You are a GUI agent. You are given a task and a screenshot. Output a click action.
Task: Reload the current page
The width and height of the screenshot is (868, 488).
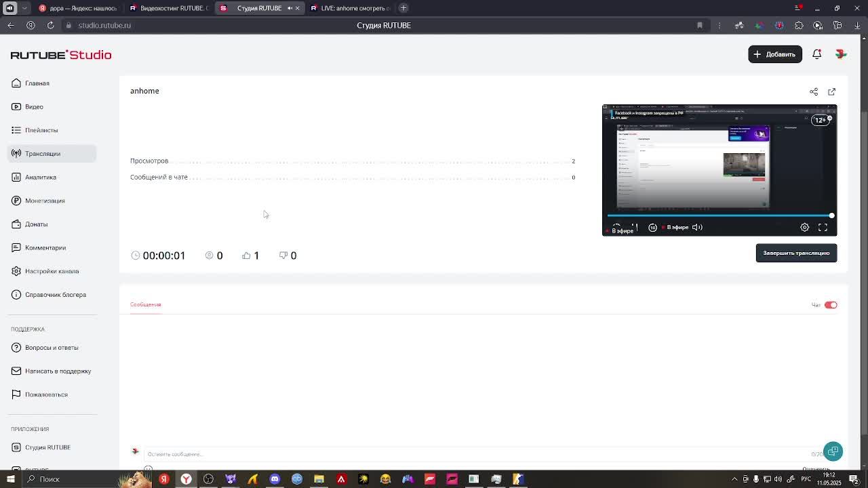click(x=50, y=25)
